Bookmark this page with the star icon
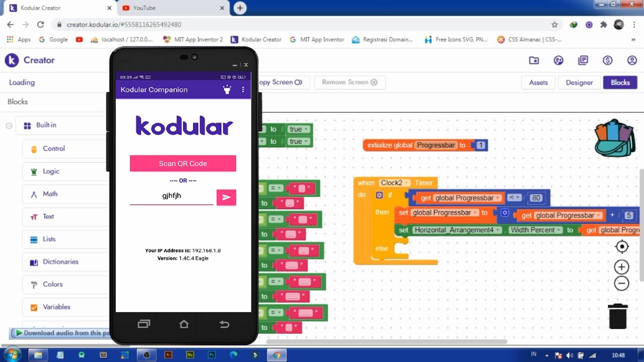The width and height of the screenshot is (644, 362). 555,24
